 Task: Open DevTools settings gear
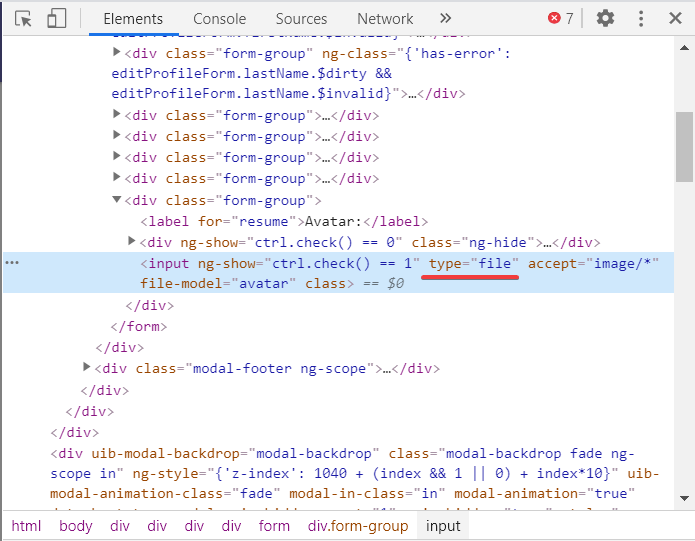[x=605, y=18]
